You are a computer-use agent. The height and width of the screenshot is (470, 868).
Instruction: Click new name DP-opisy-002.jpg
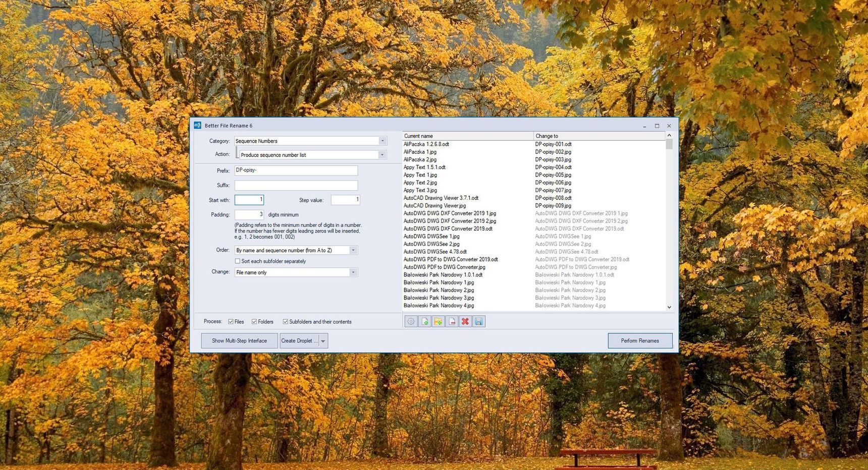coord(553,152)
